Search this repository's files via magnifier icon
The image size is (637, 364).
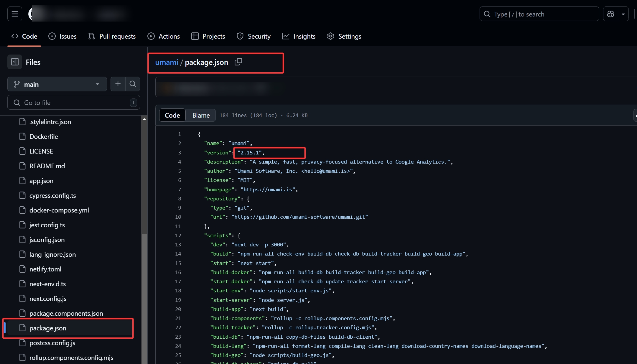[133, 84]
